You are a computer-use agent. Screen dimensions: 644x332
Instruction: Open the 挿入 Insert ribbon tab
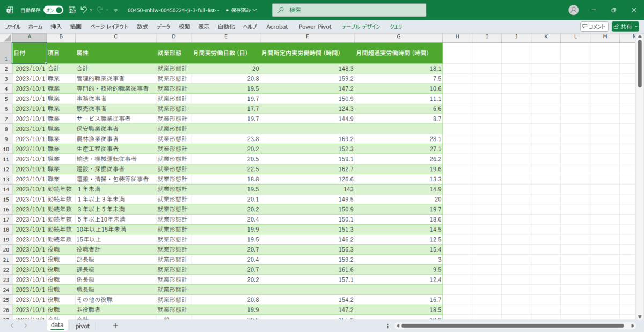pyautogui.click(x=56, y=26)
